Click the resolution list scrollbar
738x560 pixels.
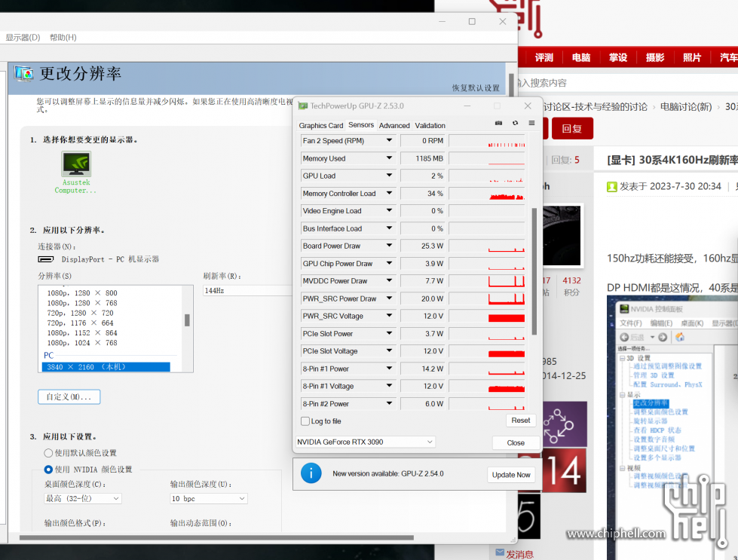187,320
